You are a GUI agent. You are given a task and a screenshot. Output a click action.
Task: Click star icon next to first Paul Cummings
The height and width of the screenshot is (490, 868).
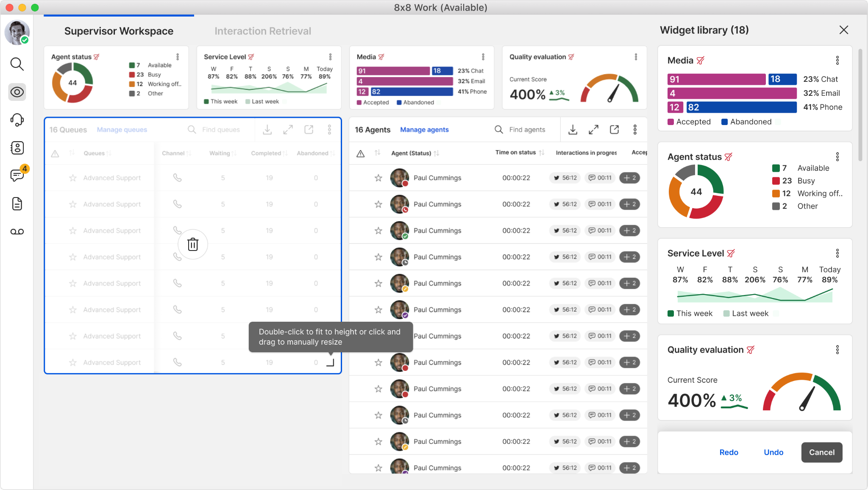click(x=378, y=178)
